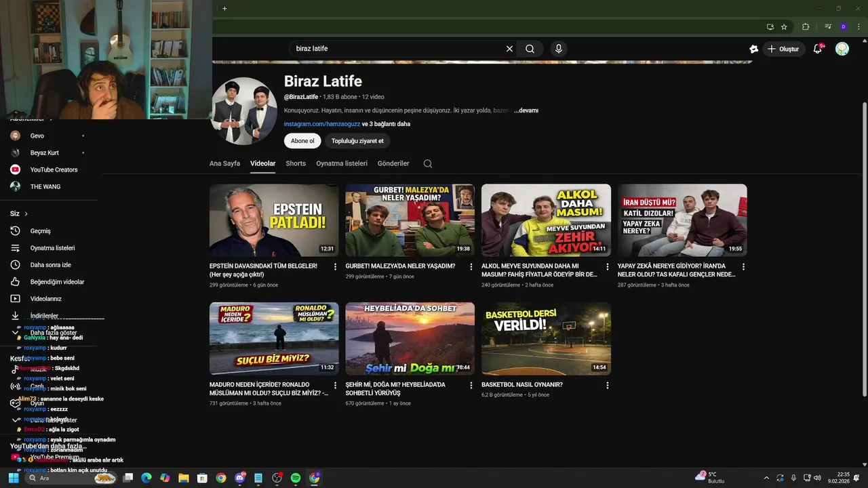Open the Chrome extensions puzzle icon
The width and height of the screenshot is (868, 488).
[x=806, y=27]
